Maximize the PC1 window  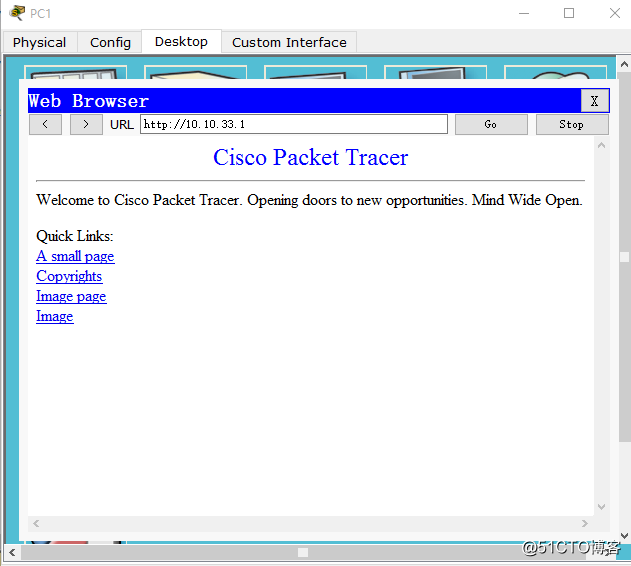(569, 13)
